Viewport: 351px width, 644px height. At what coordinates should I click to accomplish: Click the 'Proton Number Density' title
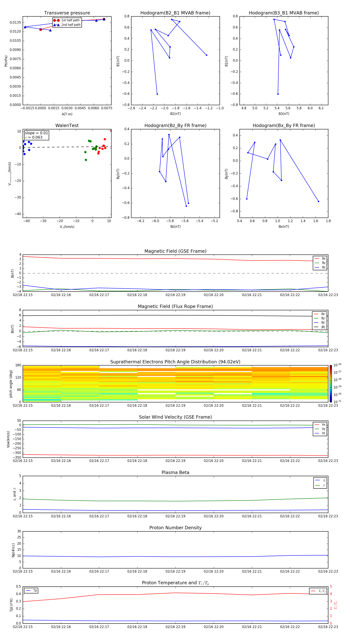(175, 528)
